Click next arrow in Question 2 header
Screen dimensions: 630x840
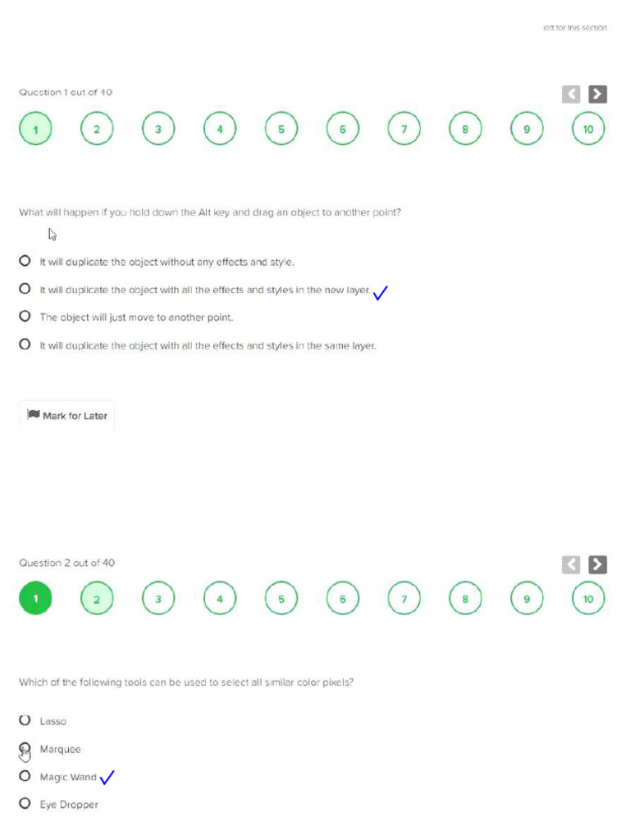[x=597, y=564]
